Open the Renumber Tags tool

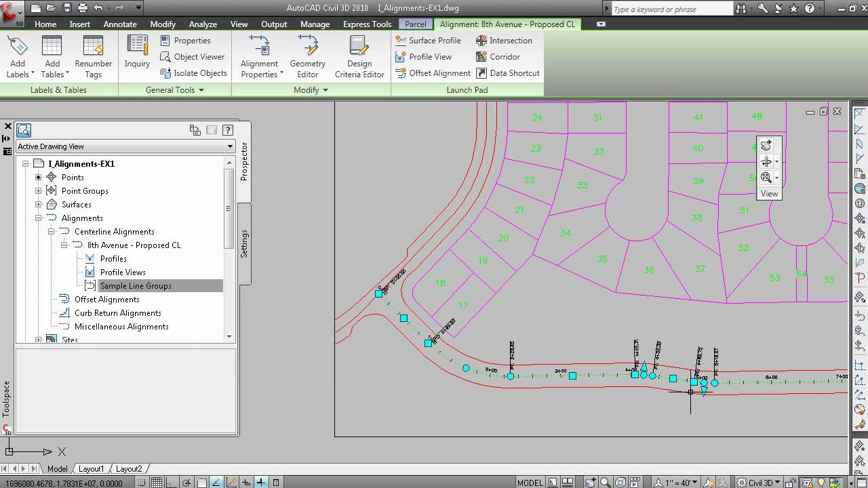point(93,56)
